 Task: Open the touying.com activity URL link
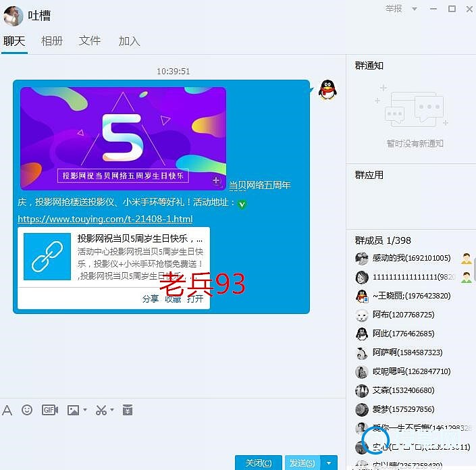pos(105,219)
